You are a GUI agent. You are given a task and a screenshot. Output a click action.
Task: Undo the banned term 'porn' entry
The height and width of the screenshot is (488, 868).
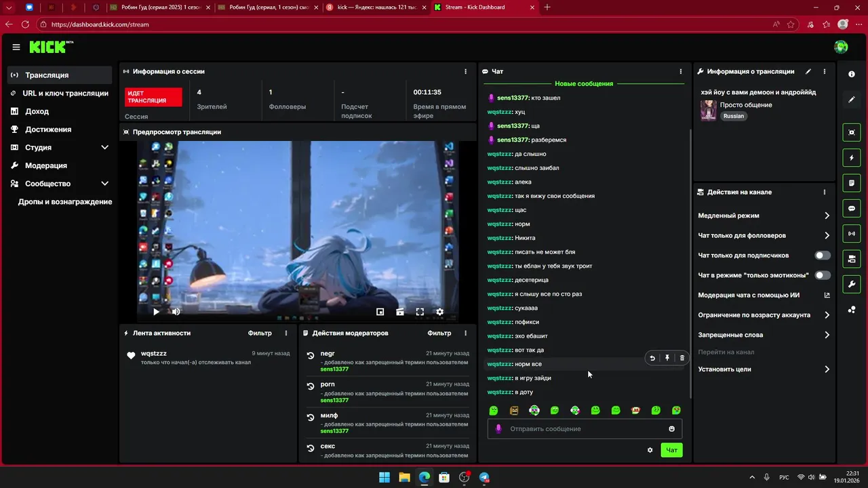click(311, 386)
